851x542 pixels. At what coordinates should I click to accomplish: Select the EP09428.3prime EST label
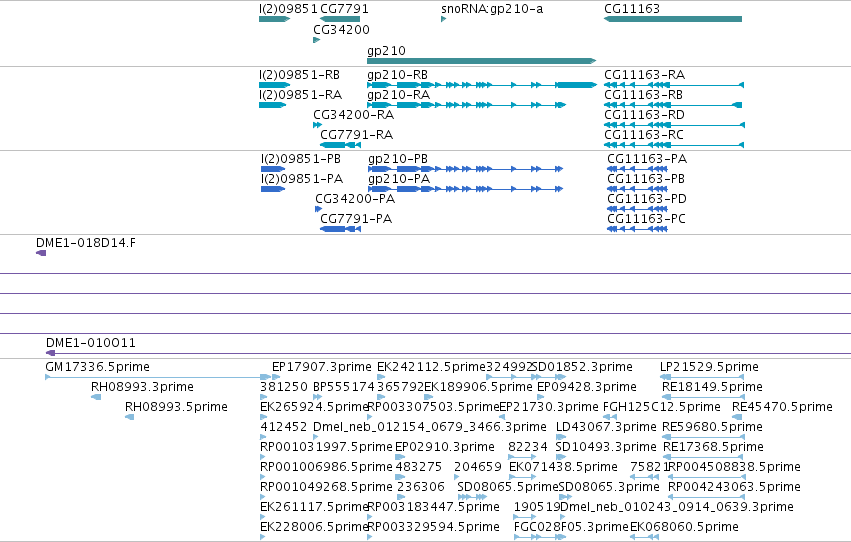coord(587,387)
